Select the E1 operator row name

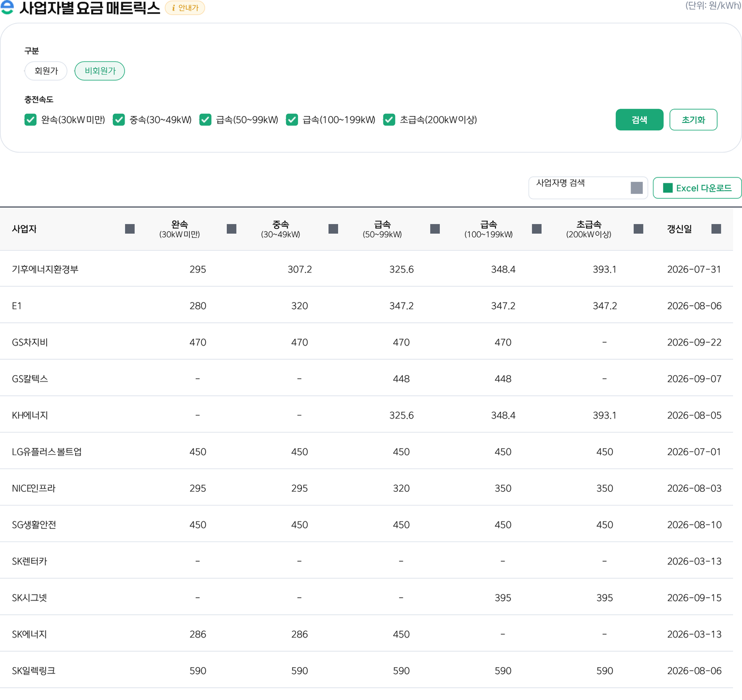point(17,306)
